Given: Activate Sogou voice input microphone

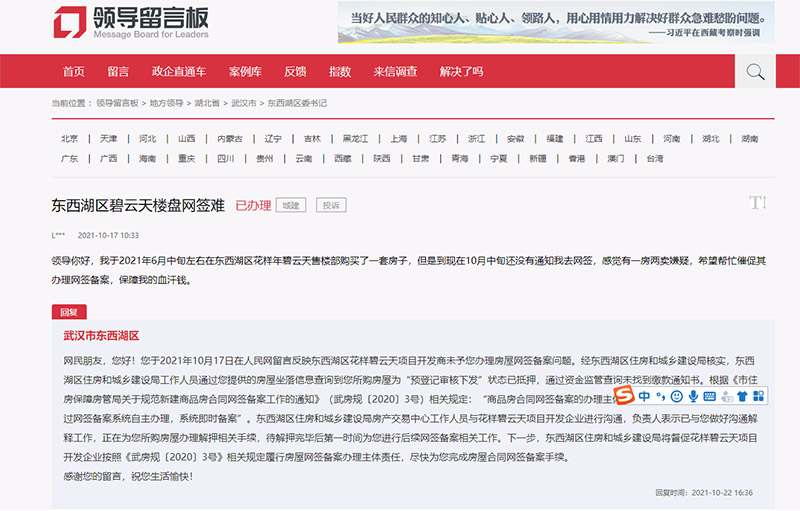Looking at the screenshot, I should pyautogui.click(x=693, y=397).
